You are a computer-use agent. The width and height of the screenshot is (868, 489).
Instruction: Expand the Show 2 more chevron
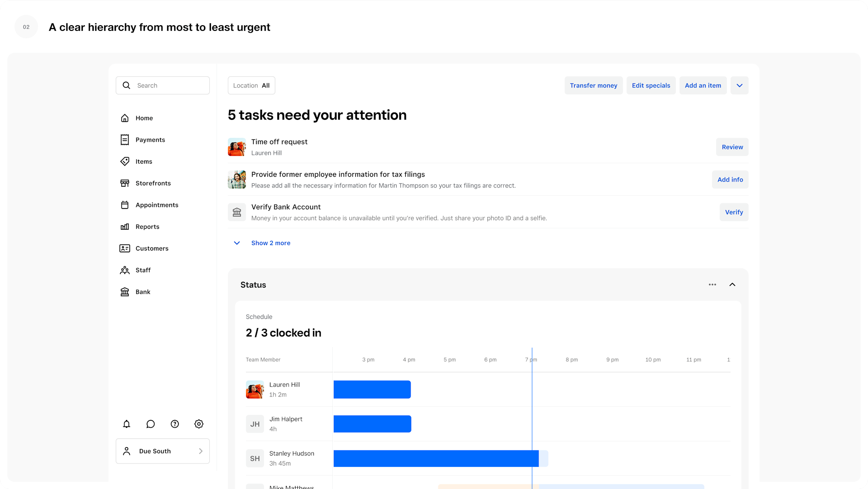click(x=237, y=243)
